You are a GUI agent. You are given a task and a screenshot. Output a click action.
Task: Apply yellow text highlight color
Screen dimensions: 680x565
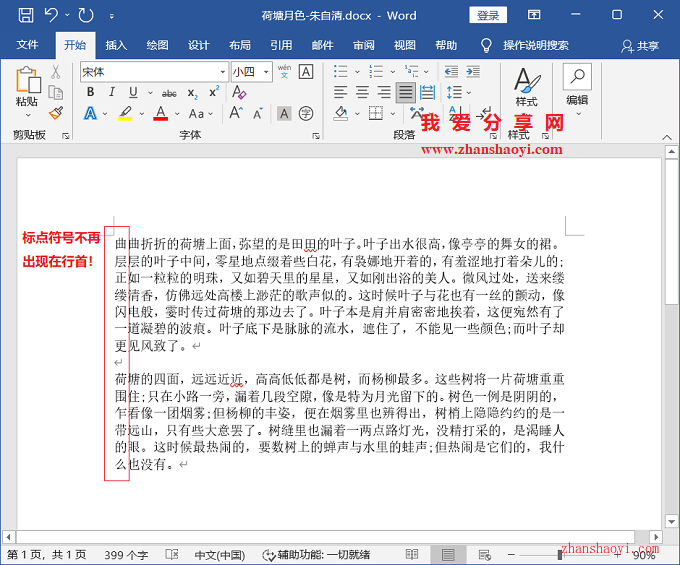coord(125,114)
